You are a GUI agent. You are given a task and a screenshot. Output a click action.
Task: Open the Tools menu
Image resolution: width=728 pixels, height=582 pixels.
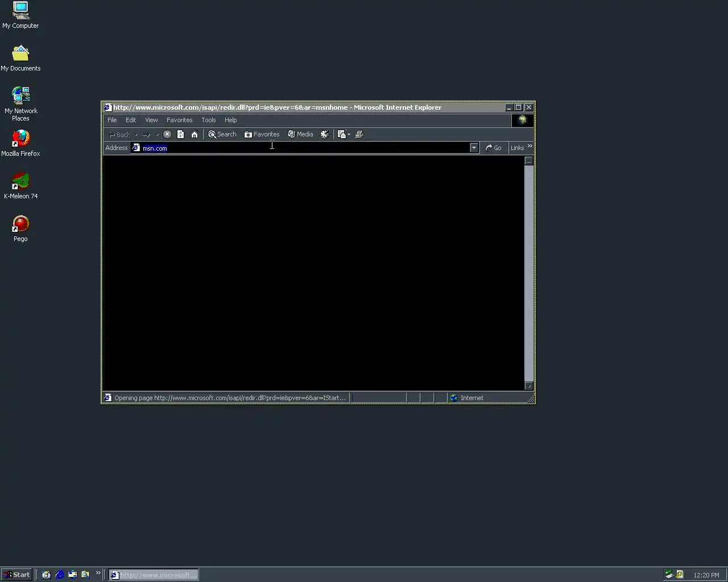coord(209,120)
